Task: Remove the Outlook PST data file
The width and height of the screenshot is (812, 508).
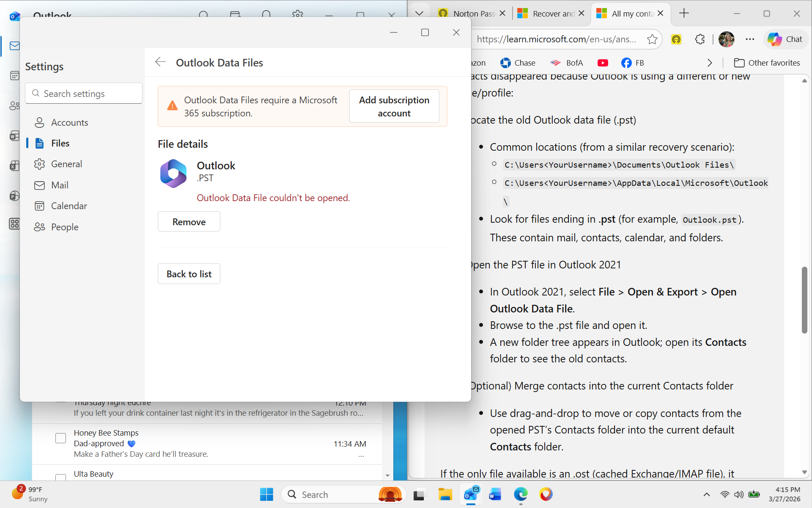Action: (x=189, y=222)
